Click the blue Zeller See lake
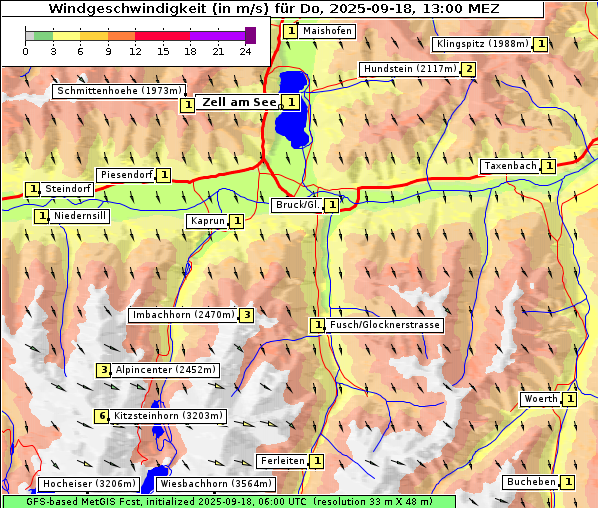 pyautogui.click(x=292, y=109)
